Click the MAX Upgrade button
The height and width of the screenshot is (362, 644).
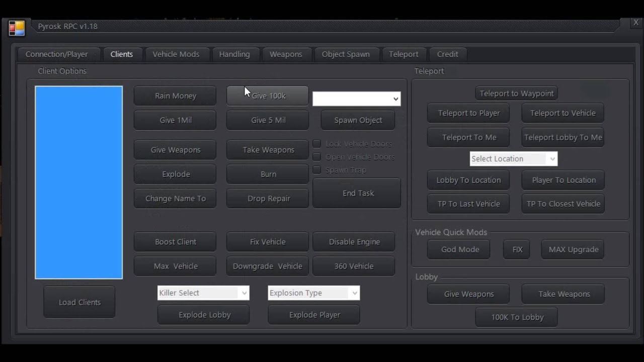[573, 249]
